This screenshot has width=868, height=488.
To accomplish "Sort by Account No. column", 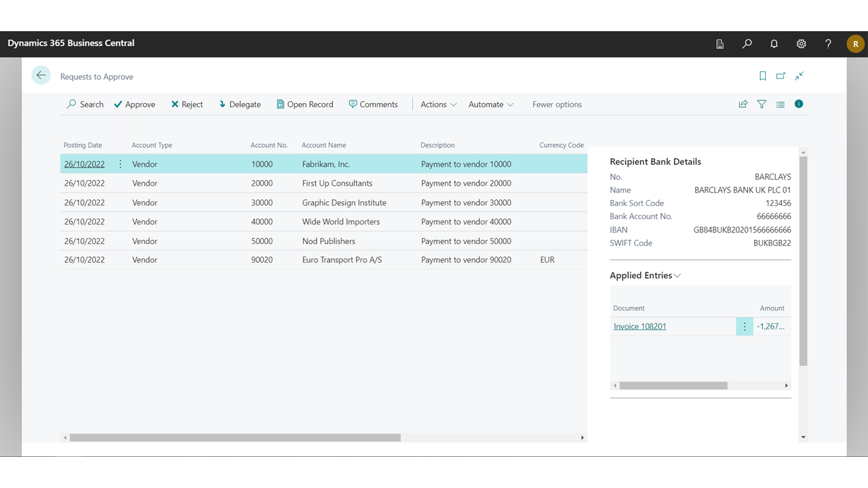I will click(x=269, y=145).
